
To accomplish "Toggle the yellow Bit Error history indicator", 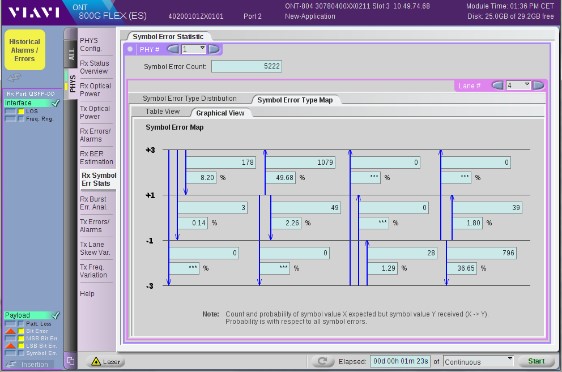I will [21, 331].
